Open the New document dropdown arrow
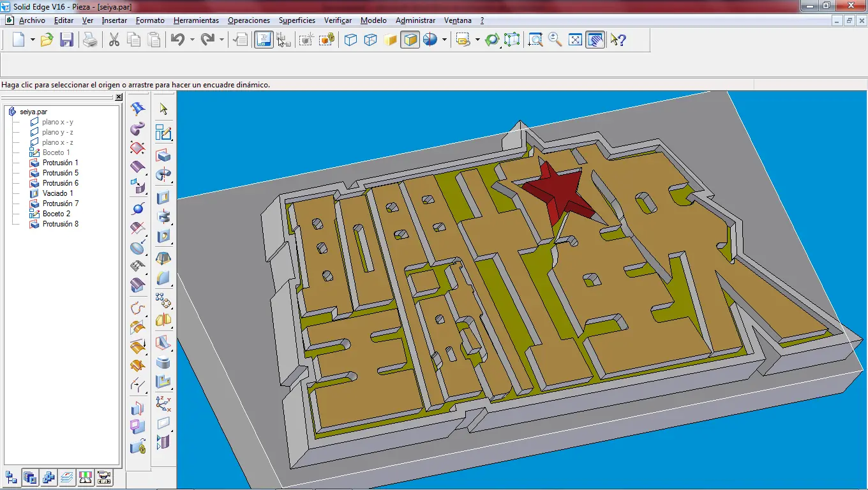868x490 pixels. tap(32, 40)
